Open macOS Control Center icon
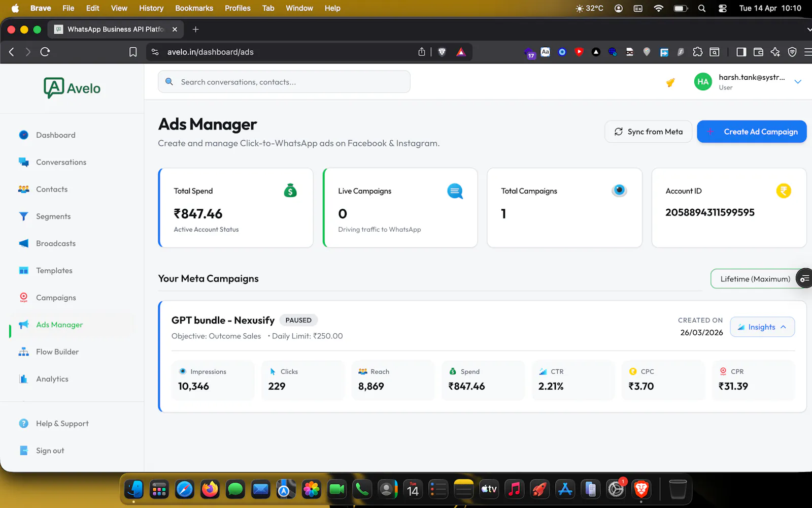 click(723, 8)
